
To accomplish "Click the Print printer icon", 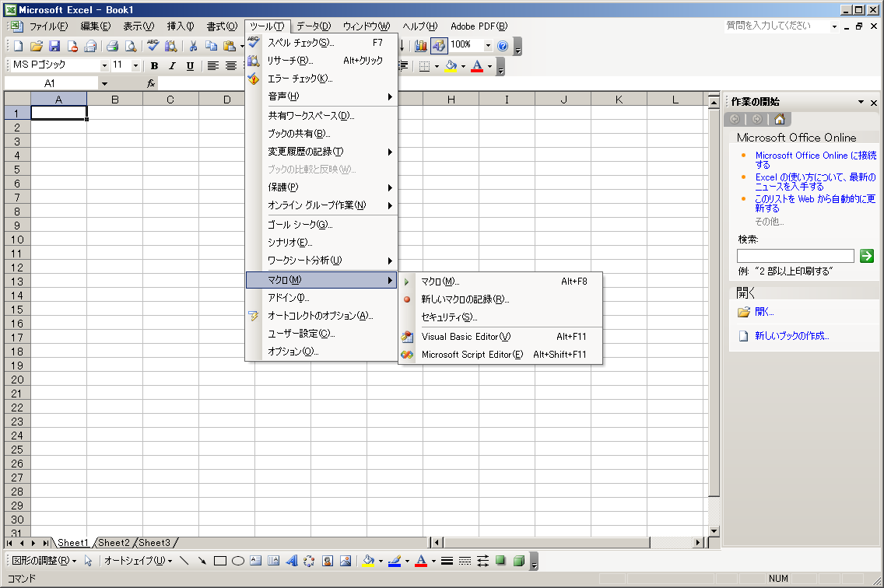I will 112,46.
